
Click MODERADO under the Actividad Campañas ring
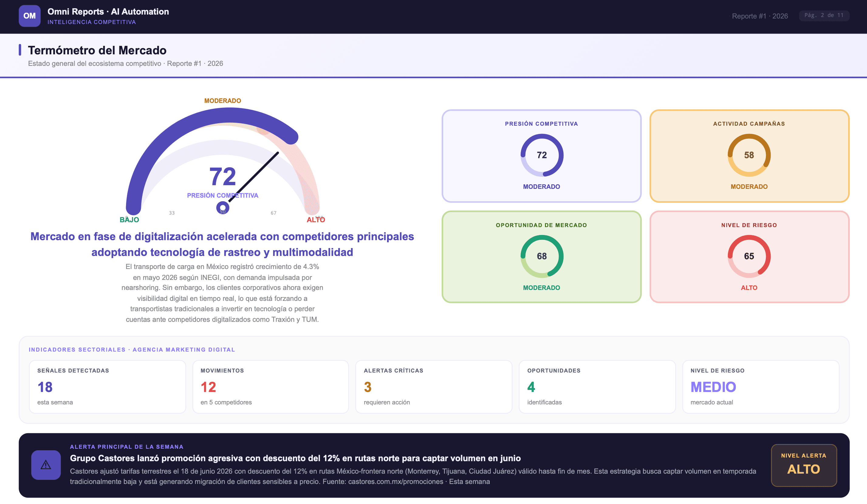(749, 187)
